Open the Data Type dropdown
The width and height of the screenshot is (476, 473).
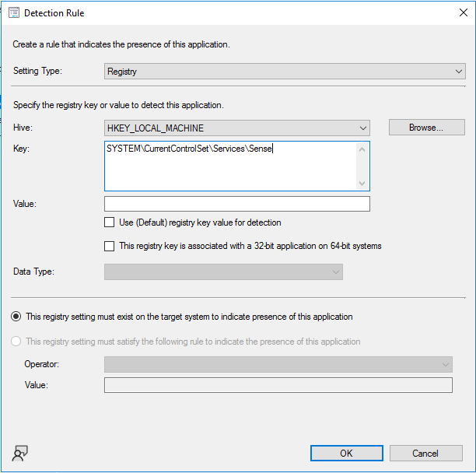(x=223, y=272)
